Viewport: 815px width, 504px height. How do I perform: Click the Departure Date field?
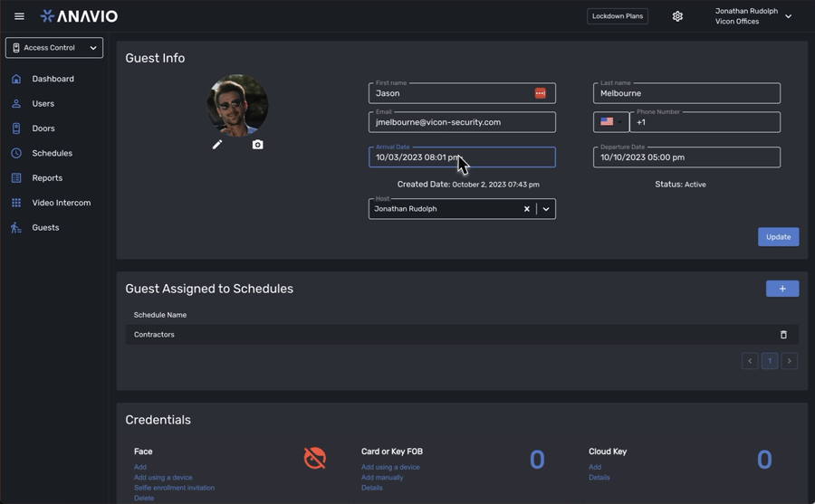pos(686,157)
